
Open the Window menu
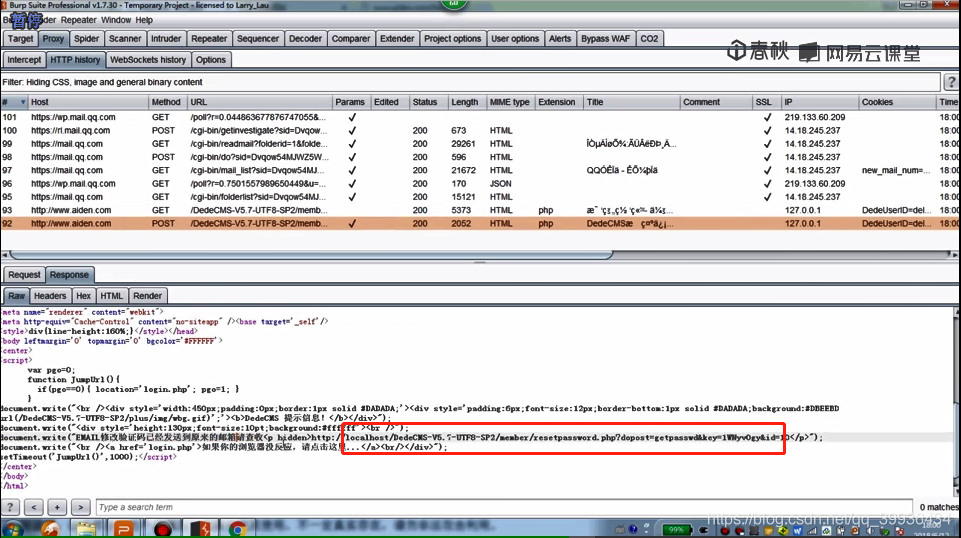(x=116, y=20)
